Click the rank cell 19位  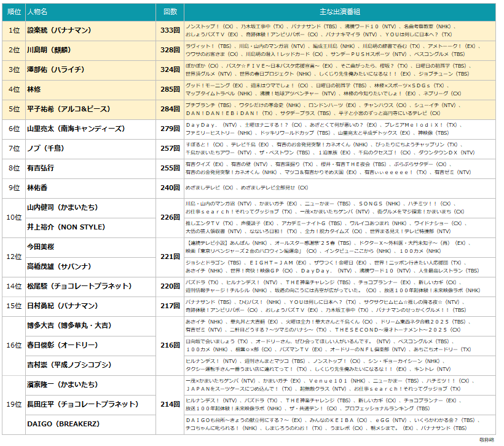pyautogui.click(x=14, y=404)
